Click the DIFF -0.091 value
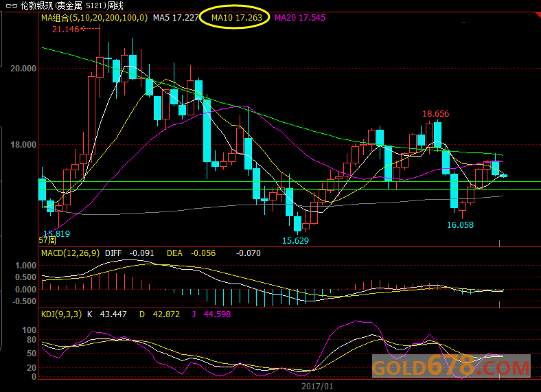The width and height of the screenshot is (541, 392). coord(129,253)
